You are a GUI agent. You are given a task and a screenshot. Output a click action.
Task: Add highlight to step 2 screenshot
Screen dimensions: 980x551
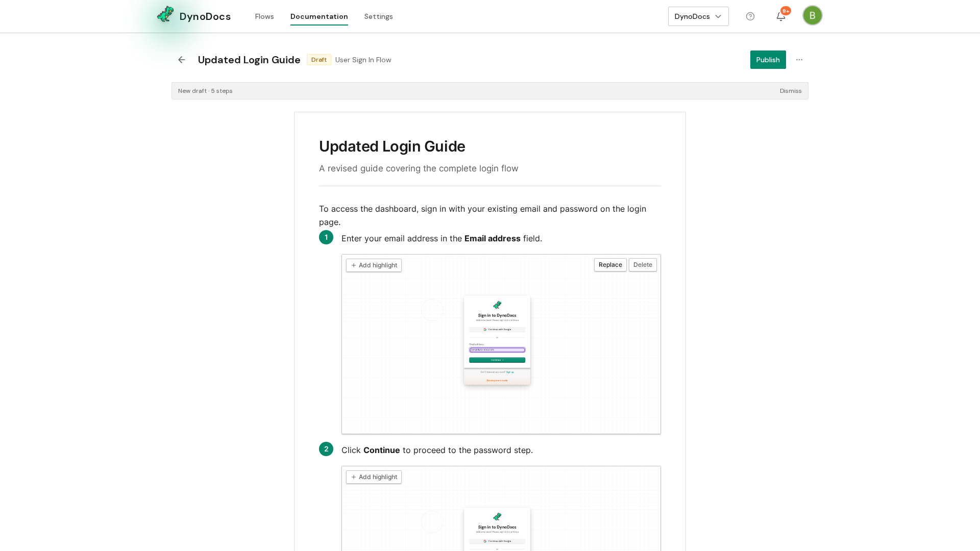pos(374,477)
